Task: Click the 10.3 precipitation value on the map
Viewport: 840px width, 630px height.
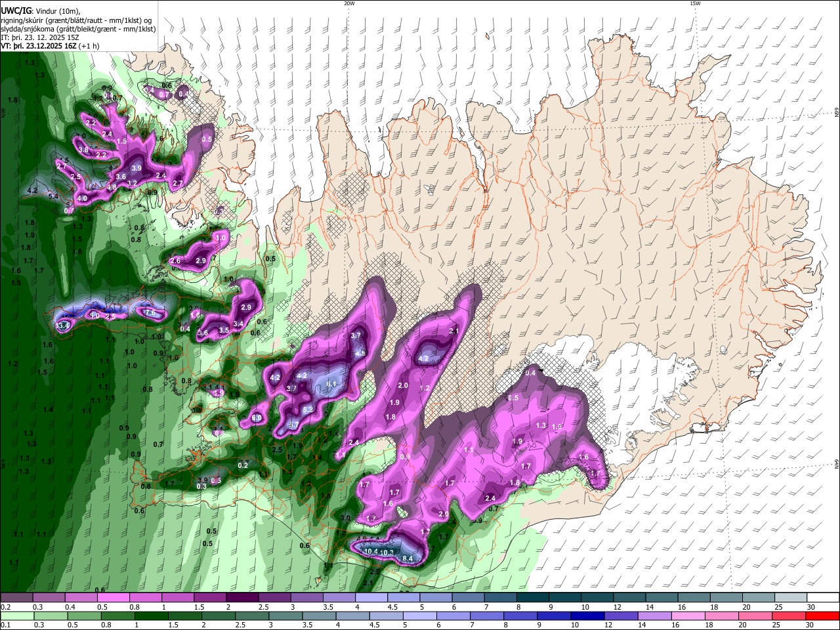Action: pyautogui.click(x=387, y=553)
